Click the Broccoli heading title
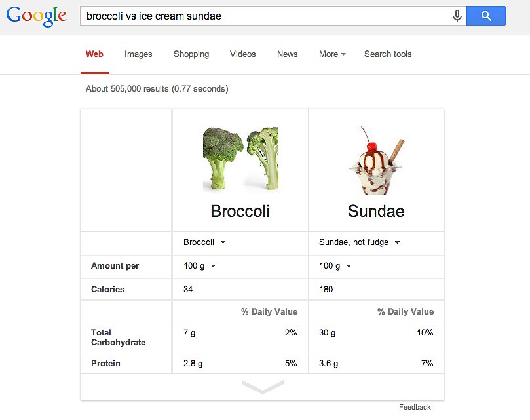Image resolution: width=530 pixels, height=420 pixels. (x=240, y=212)
